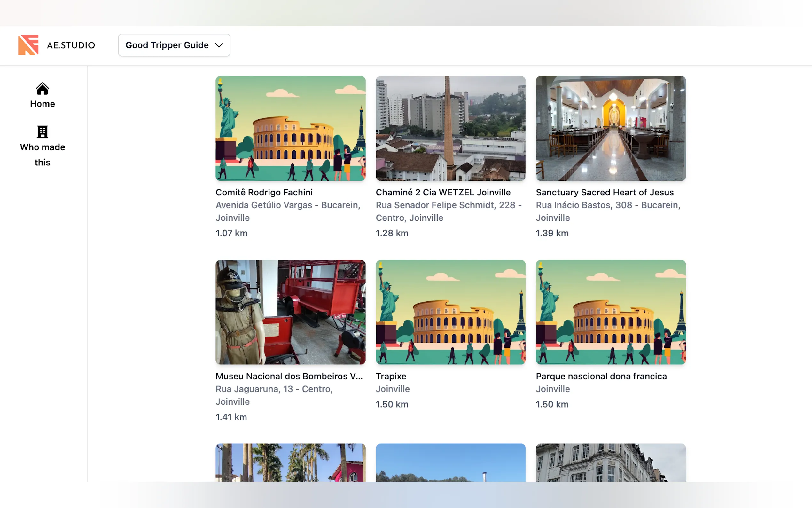The image size is (812, 508).
Task: Click the Comitê Rodrigo Fachini title
Action: 264,192
